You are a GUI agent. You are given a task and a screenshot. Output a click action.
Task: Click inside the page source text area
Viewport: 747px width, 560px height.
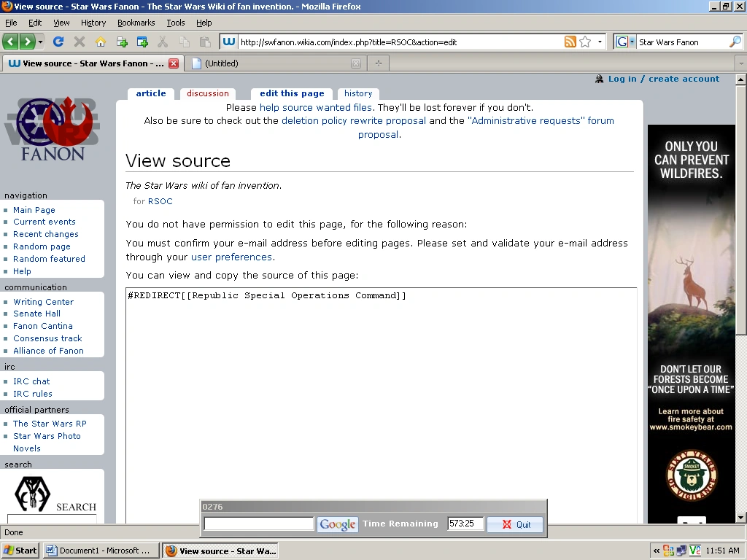(381, 405)
